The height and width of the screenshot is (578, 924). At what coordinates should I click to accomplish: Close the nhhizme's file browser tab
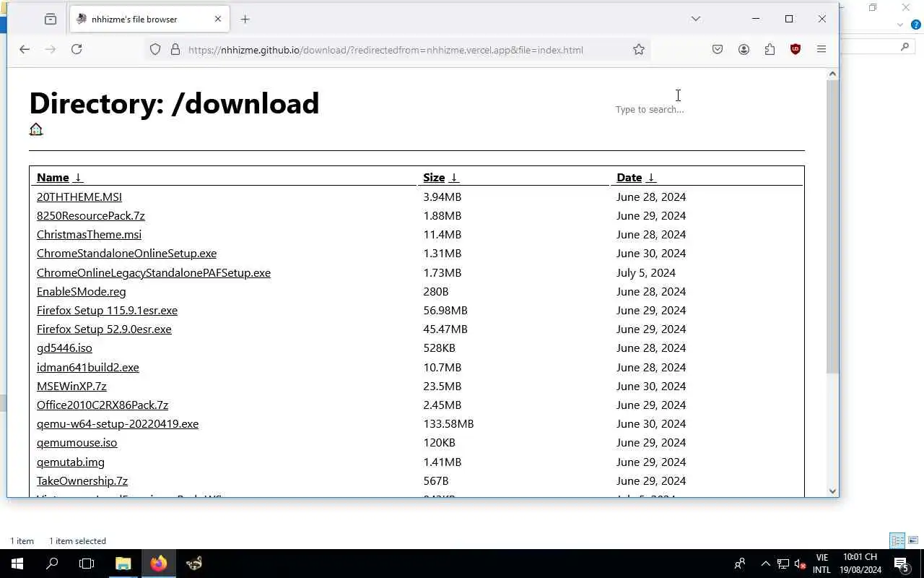pos(218,19)
